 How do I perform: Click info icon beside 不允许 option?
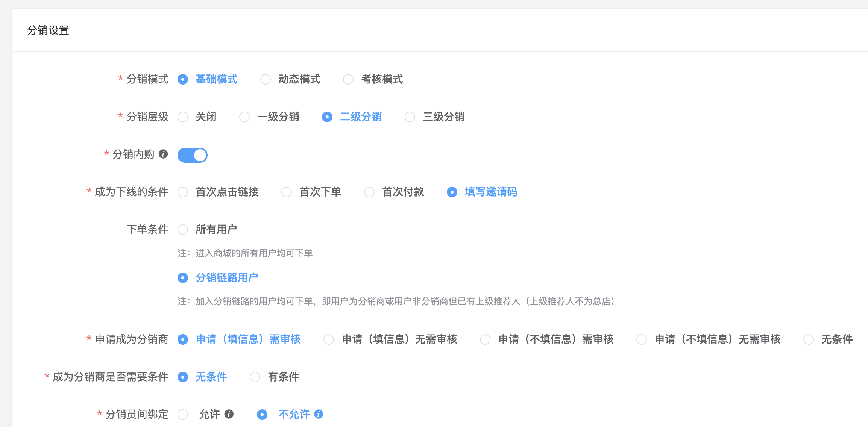[319, 414]
